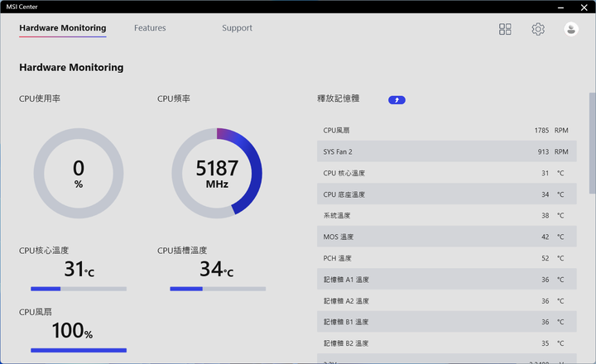Screen dimensions: 596x364
Task: Select the MOS 溫度 row
Action: pos(447,237)
